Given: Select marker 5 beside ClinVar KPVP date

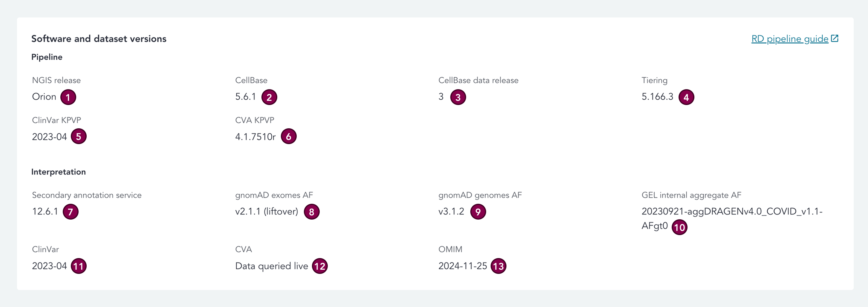Looking at the screenshot, I should (x=79, y=136).
